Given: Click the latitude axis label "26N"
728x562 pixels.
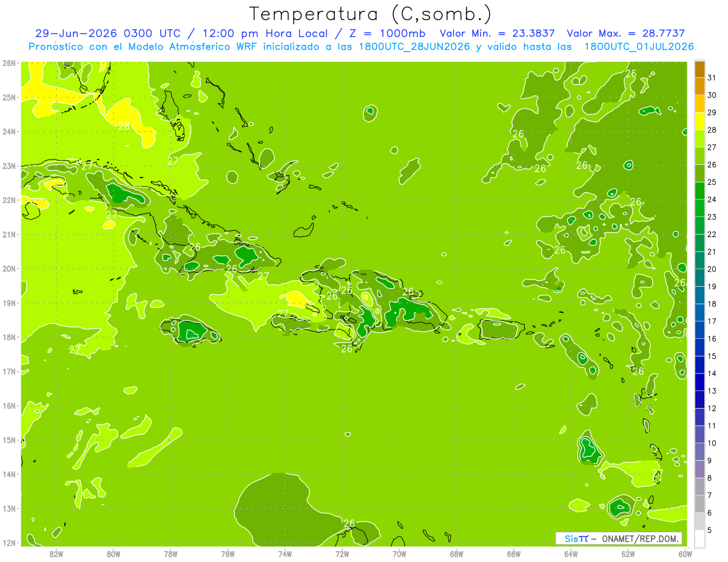Looking at the screenshot, I should click(8, 62).
